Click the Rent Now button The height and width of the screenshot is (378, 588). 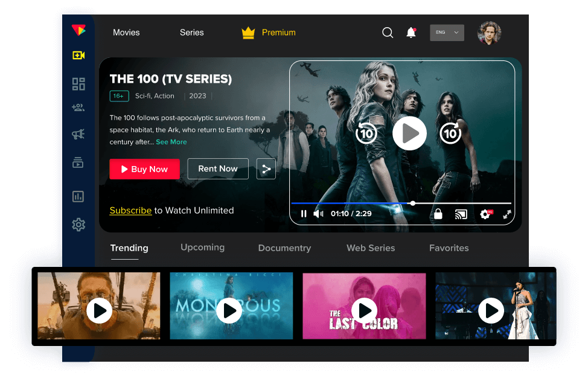[x=218, y=168]
